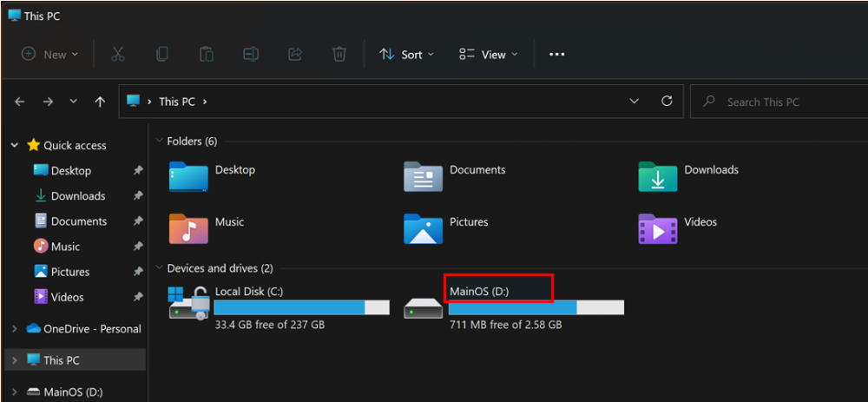
Task: Navigate up one level with up arrow
Action: [100, 102]
